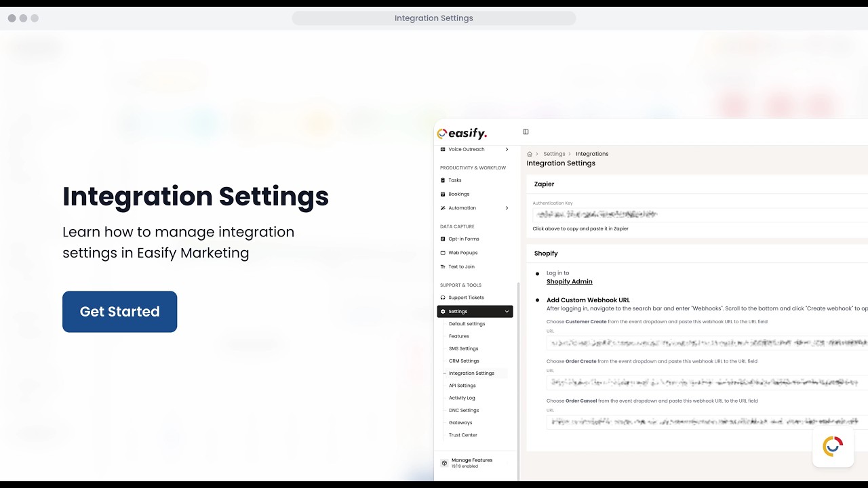Toggle the sidebar collapse icon
This screenshot has width=868, height=488.
526,132
